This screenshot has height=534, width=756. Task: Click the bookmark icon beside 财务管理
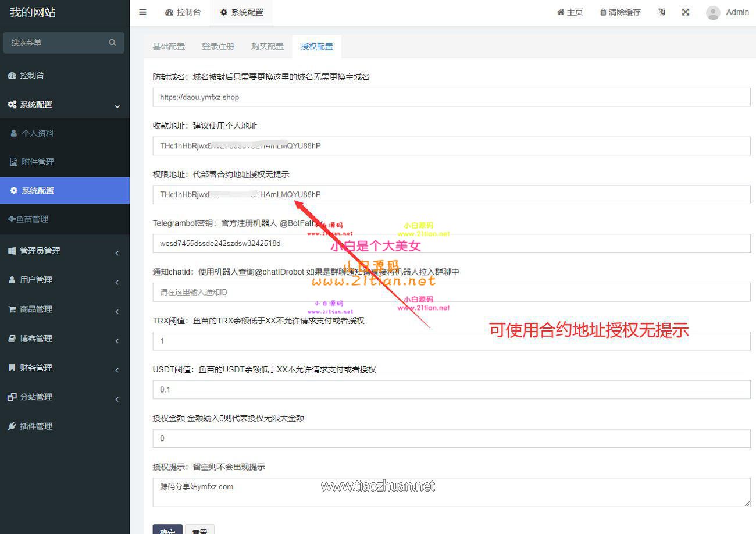click(12, 368)
